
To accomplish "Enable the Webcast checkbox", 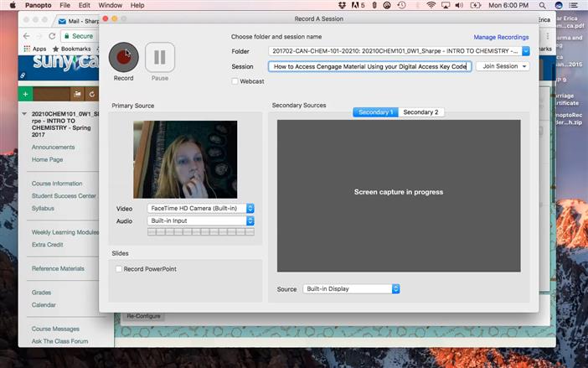I will pyautogui.click(x=235, y=81).
